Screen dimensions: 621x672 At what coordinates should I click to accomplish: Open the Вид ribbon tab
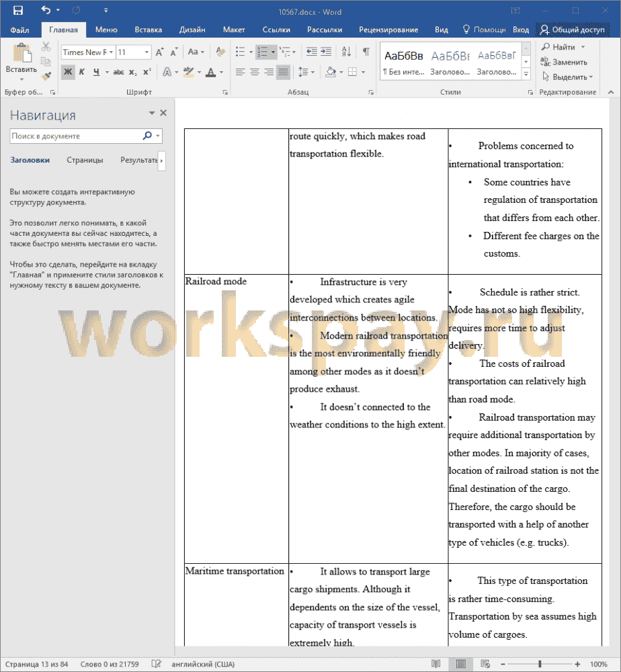point(441,30)
